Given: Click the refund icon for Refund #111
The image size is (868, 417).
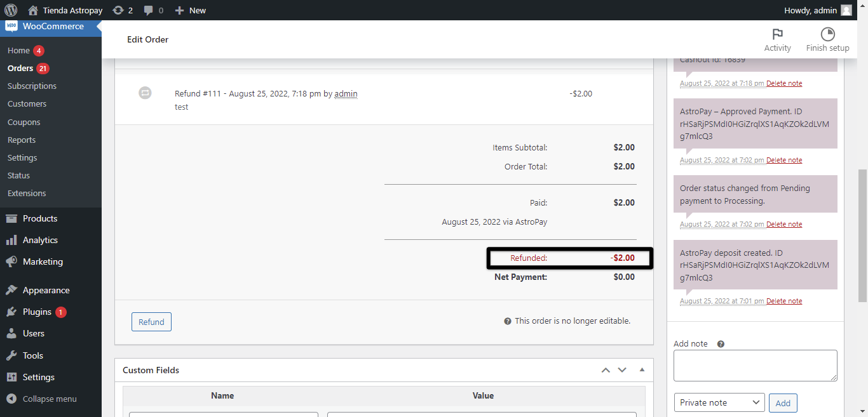Looking at the screenshot, I should pyautogui.click(x=145, y=93).
